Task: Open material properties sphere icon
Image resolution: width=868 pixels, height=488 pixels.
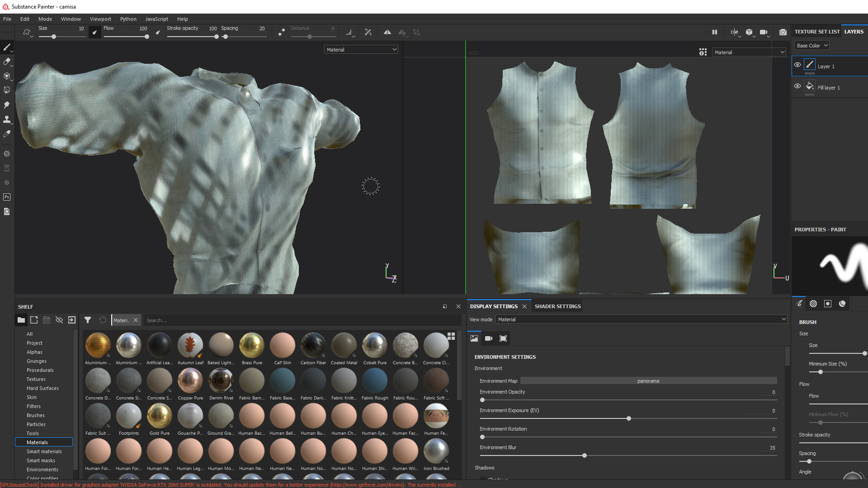Action: tap(842, 304)
